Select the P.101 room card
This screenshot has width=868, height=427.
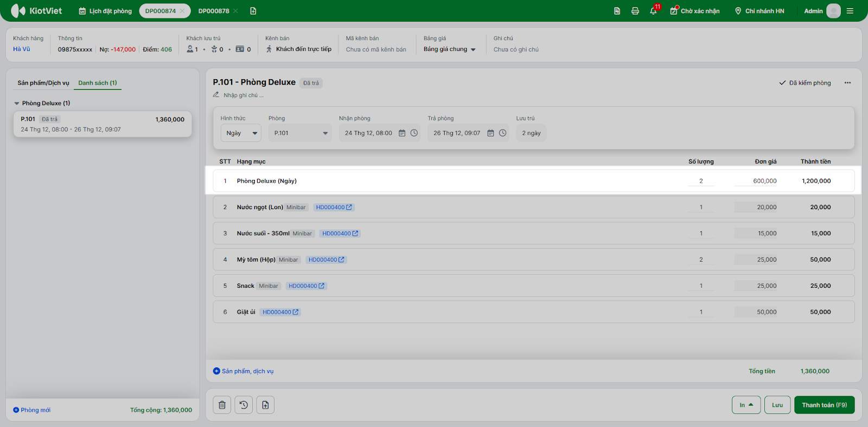[103, 124]
